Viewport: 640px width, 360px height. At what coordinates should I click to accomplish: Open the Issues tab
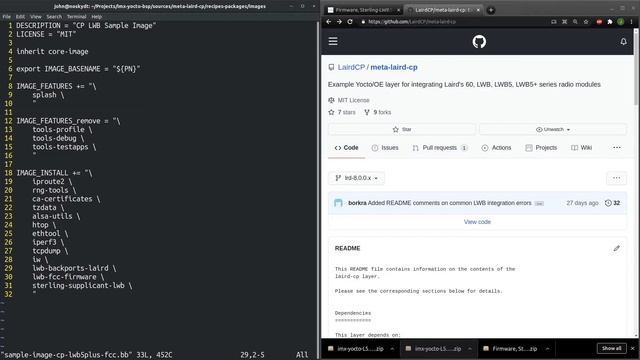click(385, 148)
